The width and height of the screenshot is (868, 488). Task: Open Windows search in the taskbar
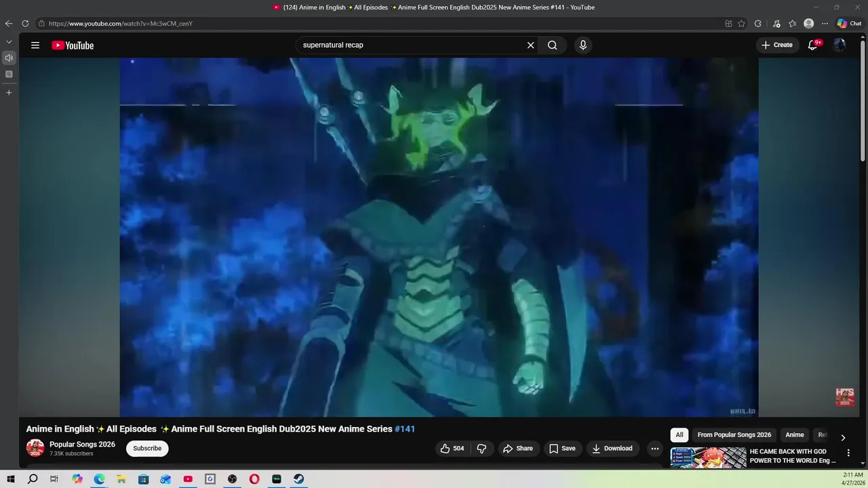[x=33, y=479]
